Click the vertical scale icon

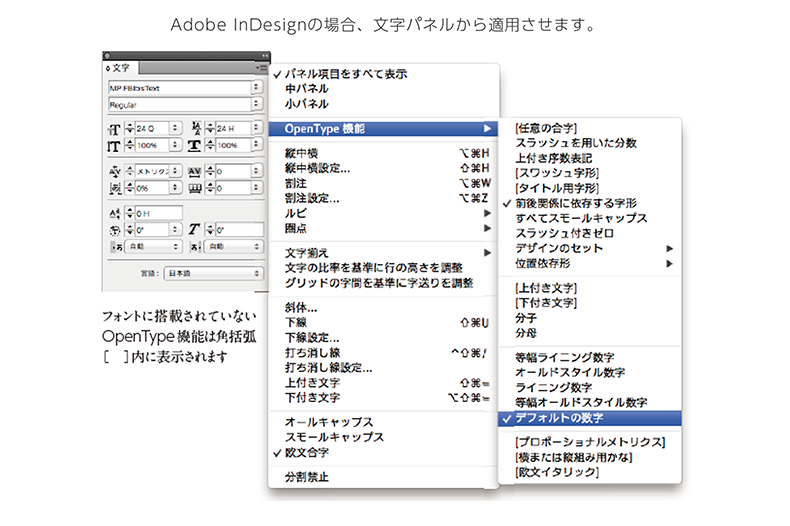coord(114,146)
